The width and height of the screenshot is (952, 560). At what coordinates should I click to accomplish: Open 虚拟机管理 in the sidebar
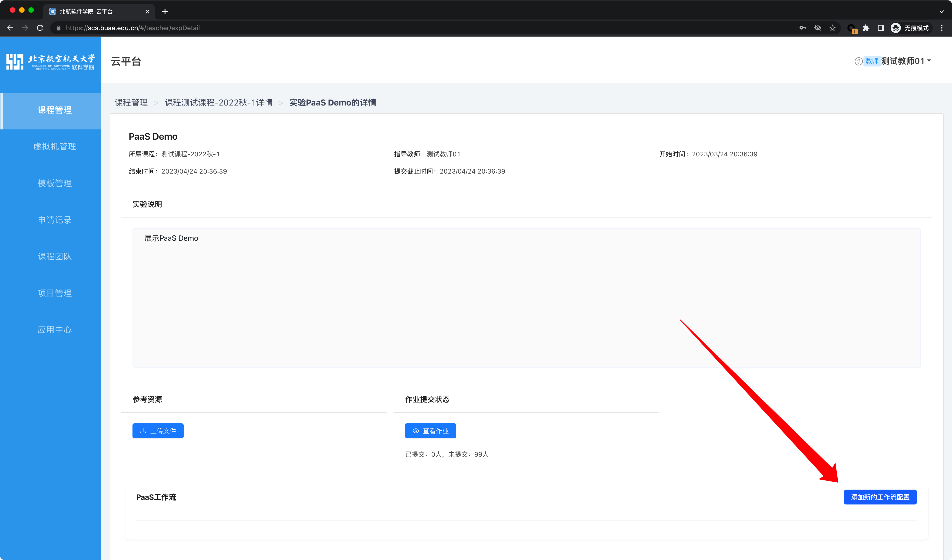click(54, 147)
